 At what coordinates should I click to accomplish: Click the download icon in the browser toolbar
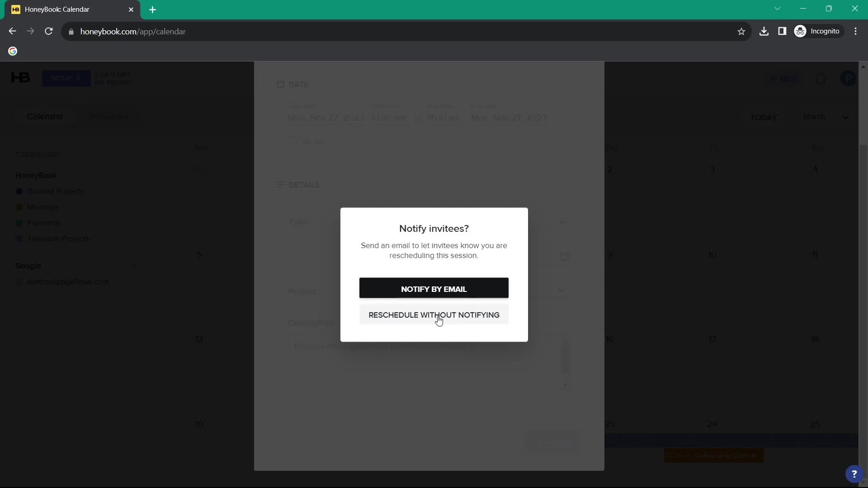764,31
